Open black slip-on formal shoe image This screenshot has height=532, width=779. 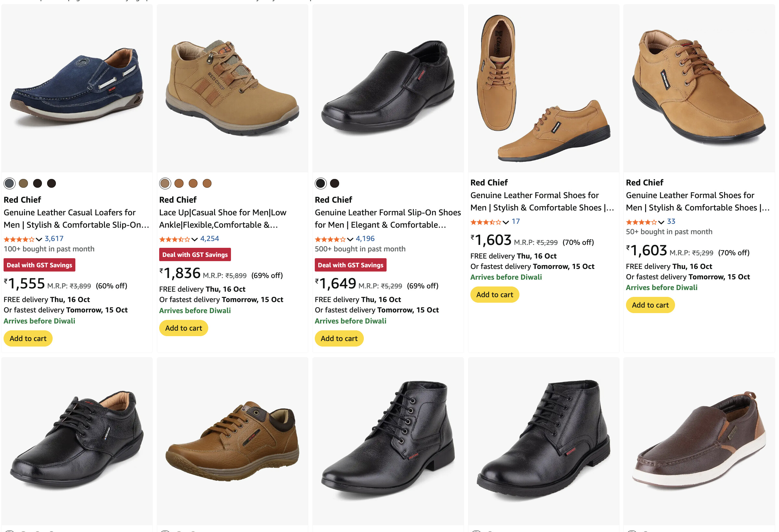[x=388, y=88]
